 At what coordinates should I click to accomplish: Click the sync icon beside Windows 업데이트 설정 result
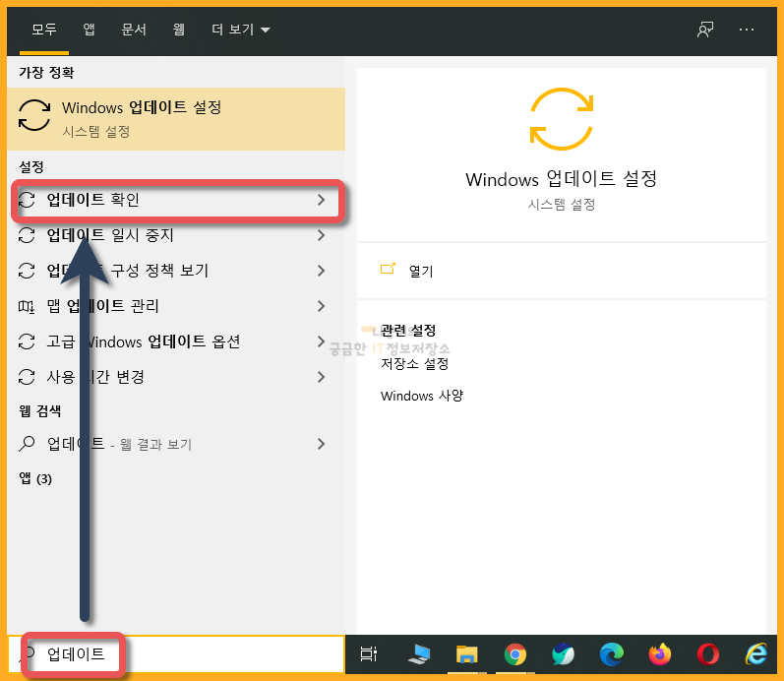[x=34, y=115]
